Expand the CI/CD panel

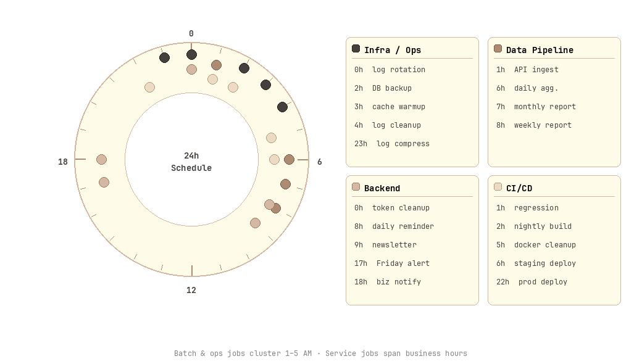pyautogui.click(x=519, y=188)
